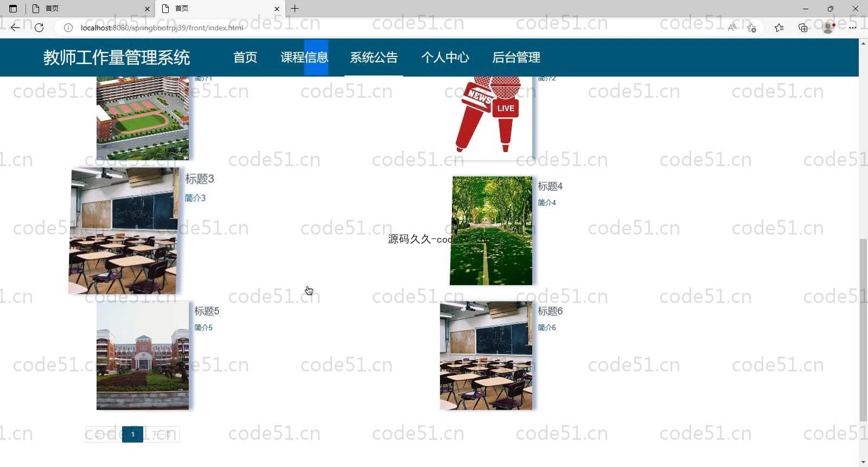The width and height of the screenshot is (868, 467).
Task: Click the 简介4 description text
Action: (547, 203)
